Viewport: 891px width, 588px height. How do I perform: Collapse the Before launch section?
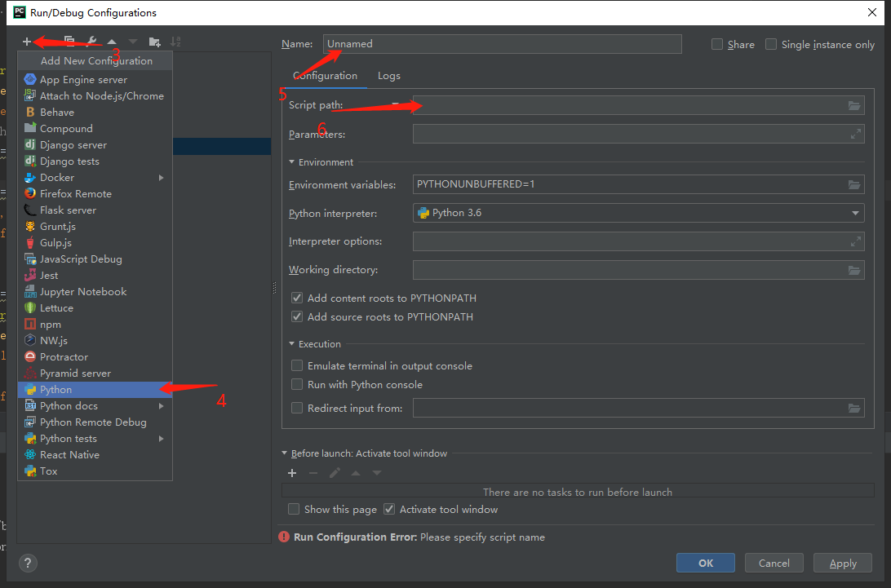pos(284,453)
